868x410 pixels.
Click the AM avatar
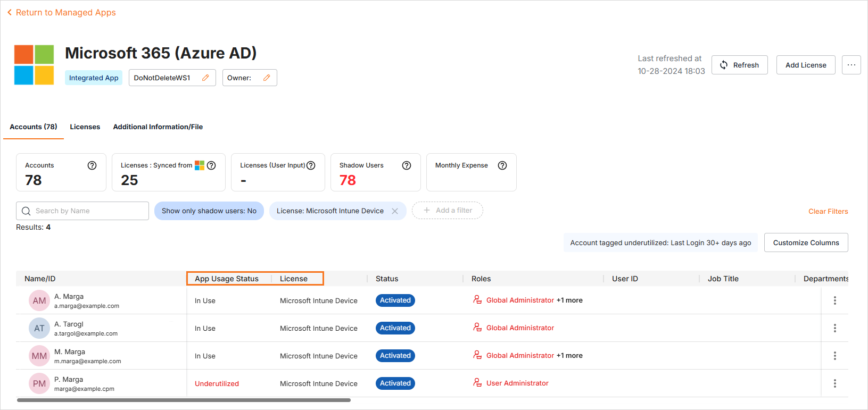coord(39,300)
